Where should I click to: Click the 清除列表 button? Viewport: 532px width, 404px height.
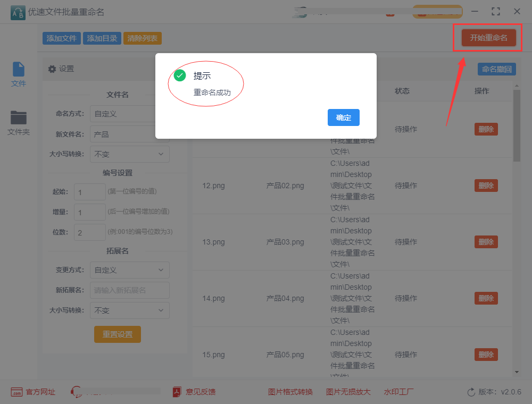[x=143, y=38]
